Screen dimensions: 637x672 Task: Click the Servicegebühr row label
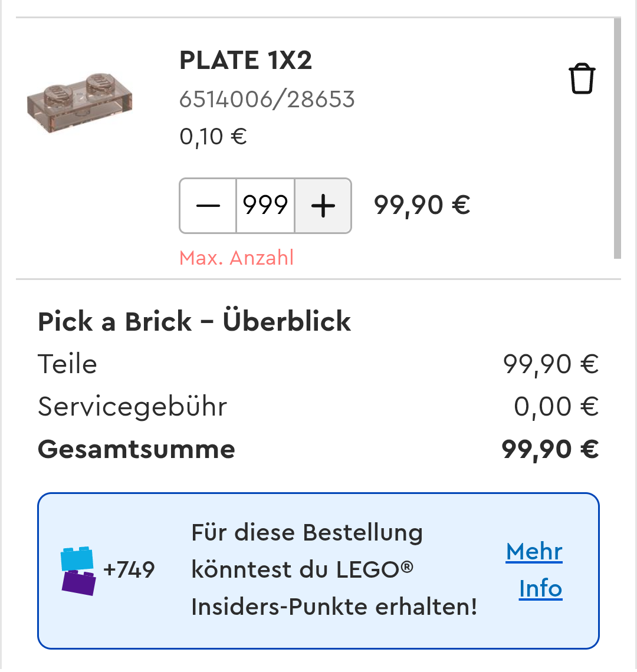click(132, 407)
